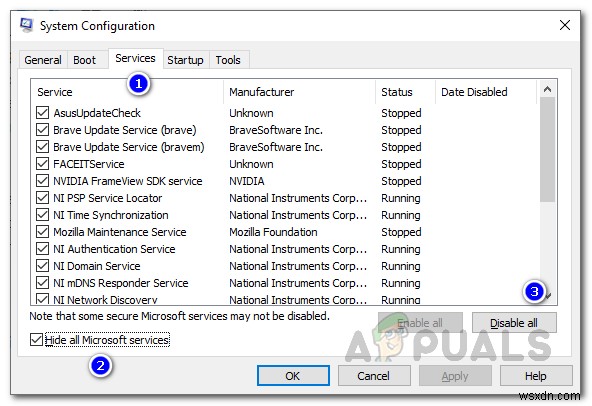Viewport: 592px width, 406px height.
Task: Click the scroll up arrow in services list
Action: click(x=547, y=90)
